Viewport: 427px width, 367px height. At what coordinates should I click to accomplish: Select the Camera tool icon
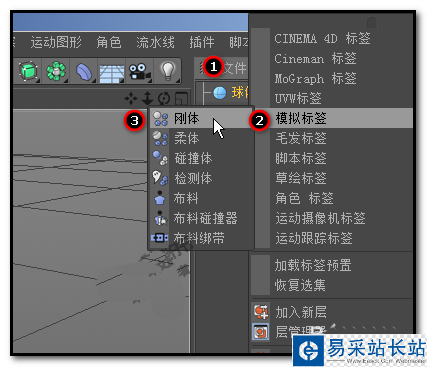(x=139, y=71)
